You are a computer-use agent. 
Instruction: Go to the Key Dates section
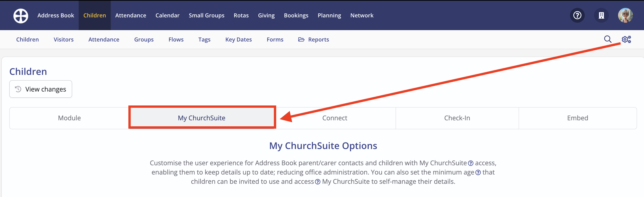pyautogui.click(x=238, y=39)
